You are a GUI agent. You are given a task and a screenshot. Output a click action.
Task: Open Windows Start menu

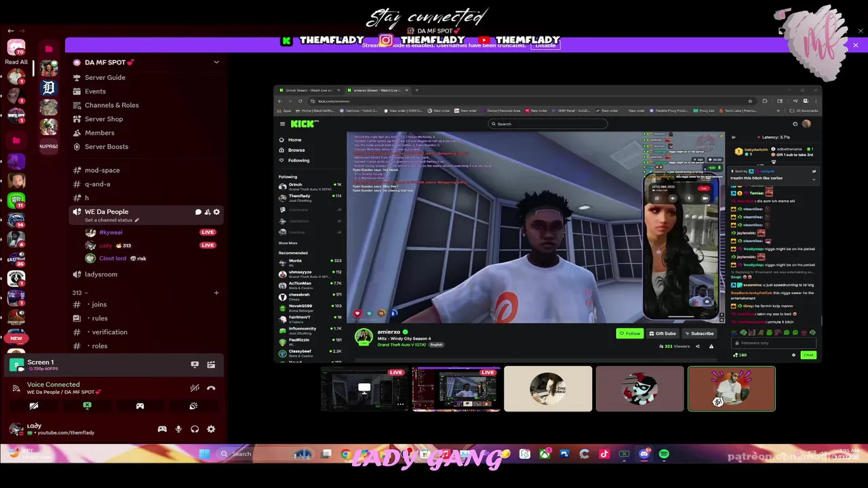(x=204, y=453)
